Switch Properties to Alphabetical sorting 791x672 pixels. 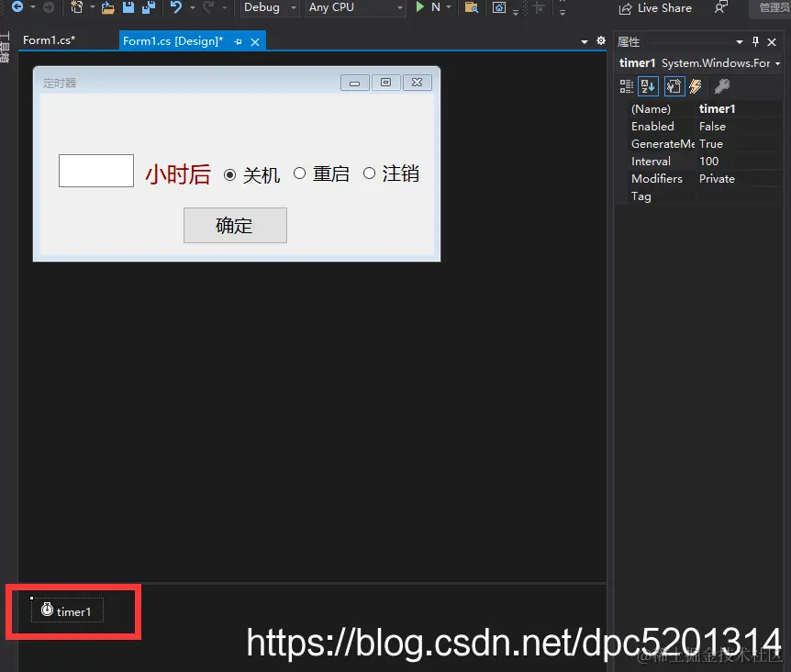tap(649, 85)
